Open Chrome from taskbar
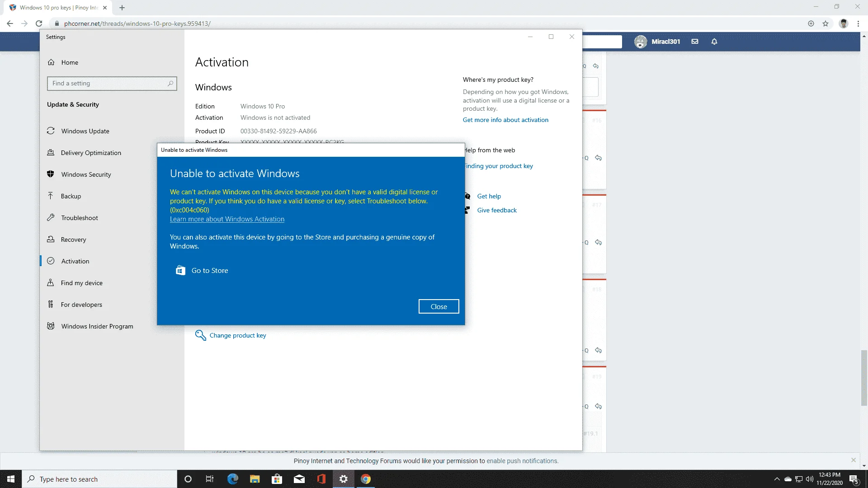The image size is (868, 488). (366, 479)
